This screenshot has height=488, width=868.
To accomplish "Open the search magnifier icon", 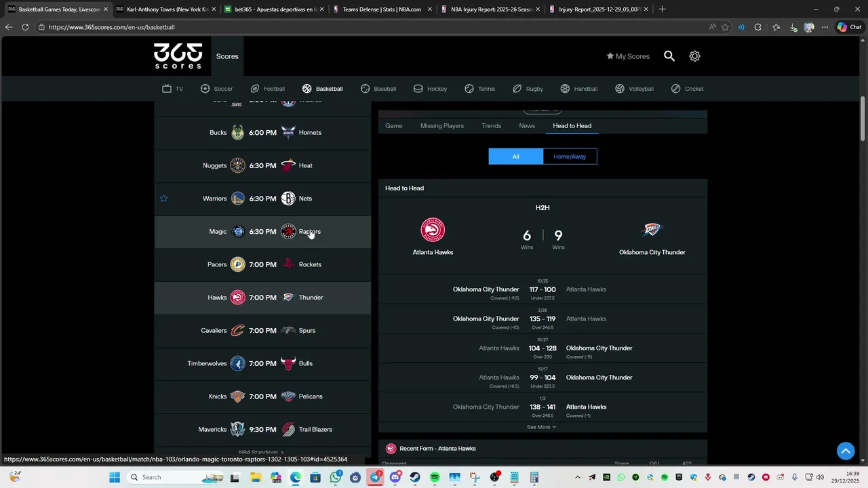I will (x=669, y=56).
